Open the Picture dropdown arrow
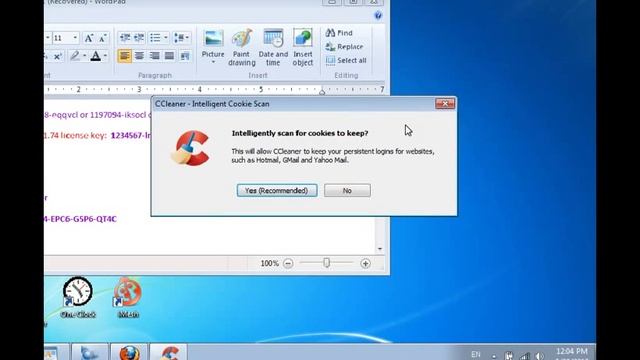Screen dimensions: 640x360 [213, 62]
